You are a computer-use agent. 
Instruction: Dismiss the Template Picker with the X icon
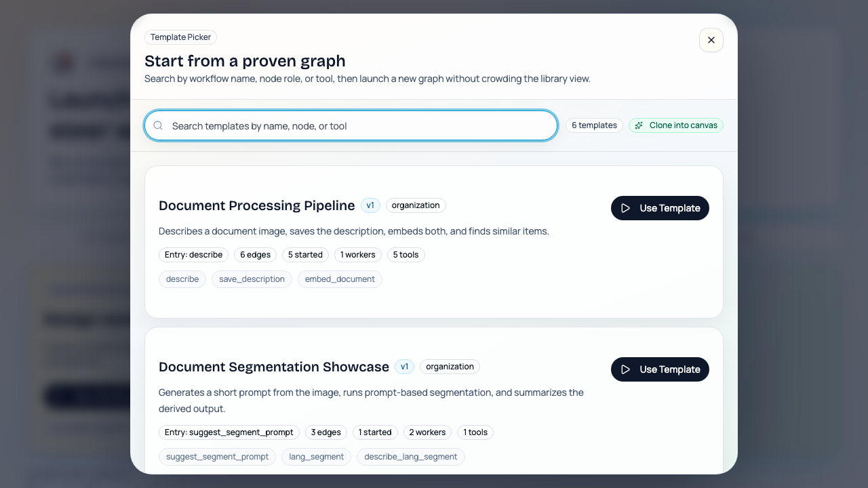[x=711, y=40]
